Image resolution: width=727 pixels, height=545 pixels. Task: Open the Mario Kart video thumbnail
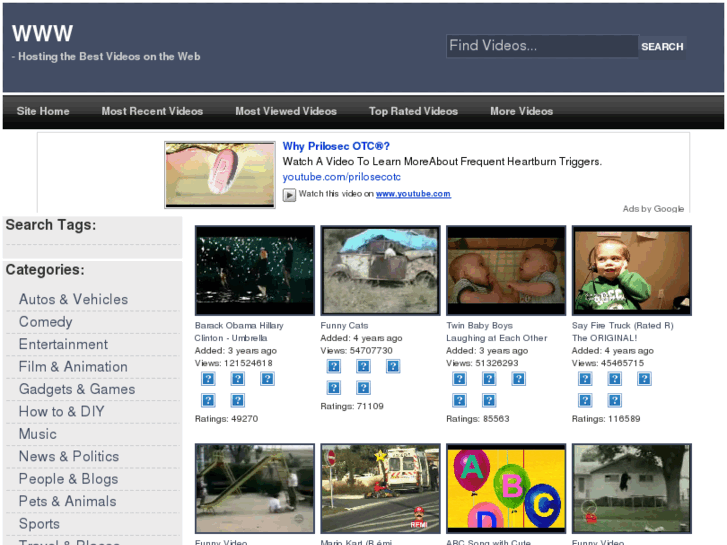(x=380, y=488)
